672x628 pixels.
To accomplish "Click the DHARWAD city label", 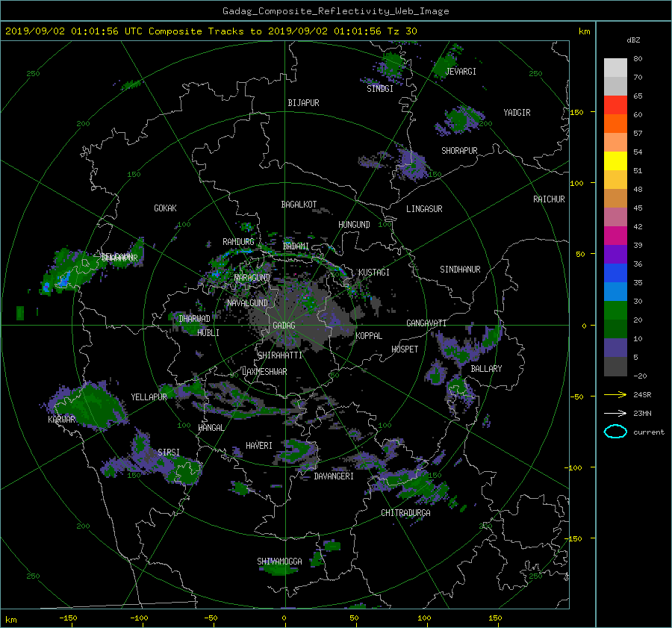I will click(194, 319).
